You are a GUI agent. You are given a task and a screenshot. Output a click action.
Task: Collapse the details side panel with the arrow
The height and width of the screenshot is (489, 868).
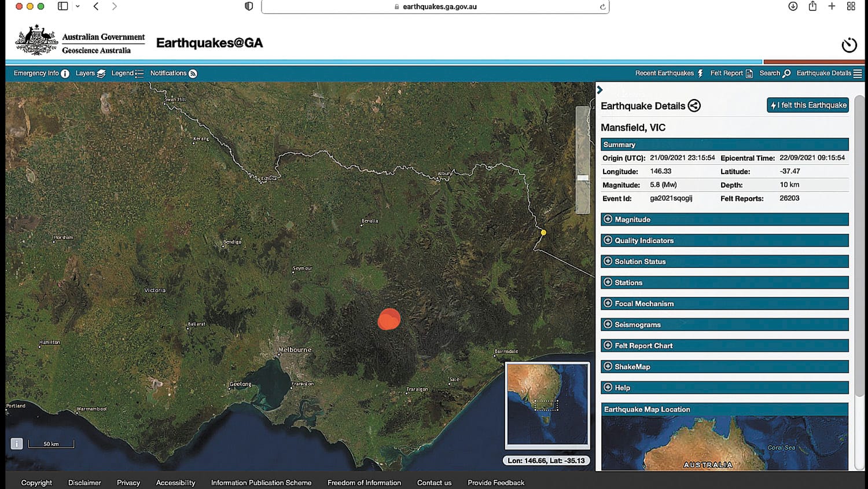tap(600, 90)
